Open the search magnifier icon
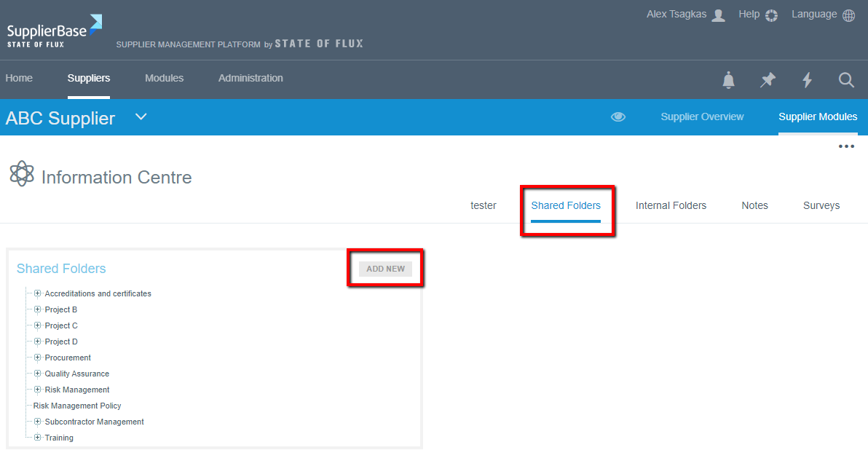The width and height of the screenshot is (868, 450). click(846, 80)
